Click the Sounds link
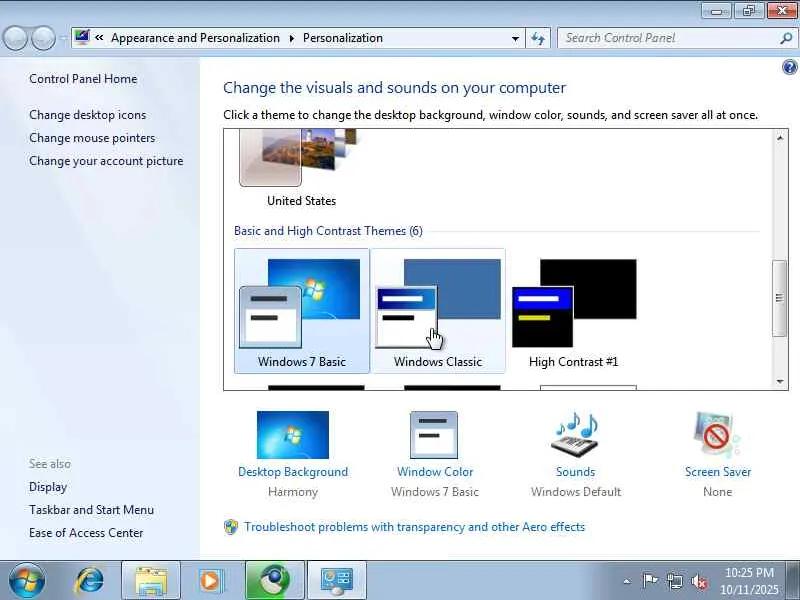 click(x=576, y=472)
